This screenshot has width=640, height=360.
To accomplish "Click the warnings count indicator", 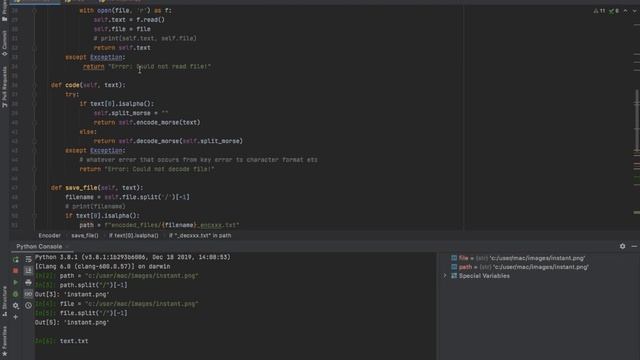I will [599, 11].
